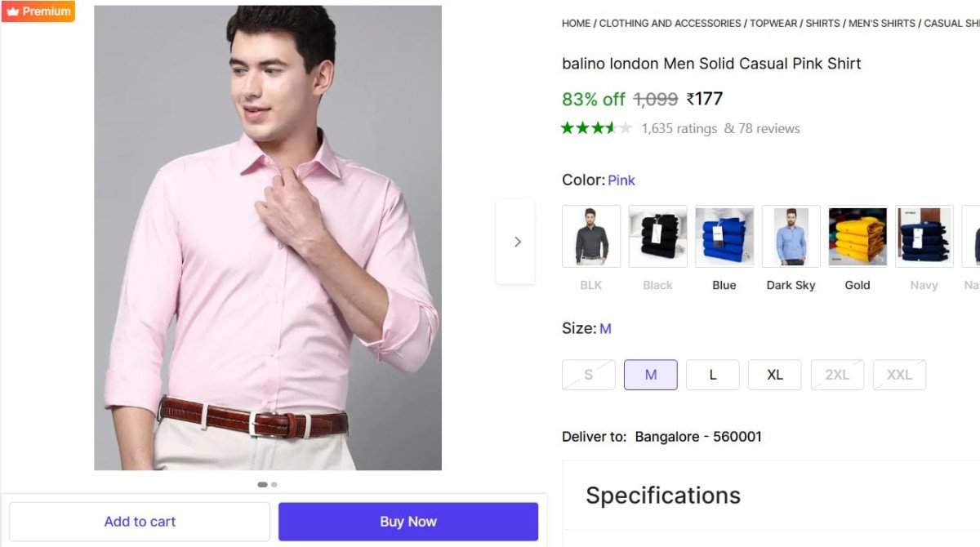The width and height of the screenshot is (980, 547).
Task: Click the next image arrow
Action: pos(516,242)
